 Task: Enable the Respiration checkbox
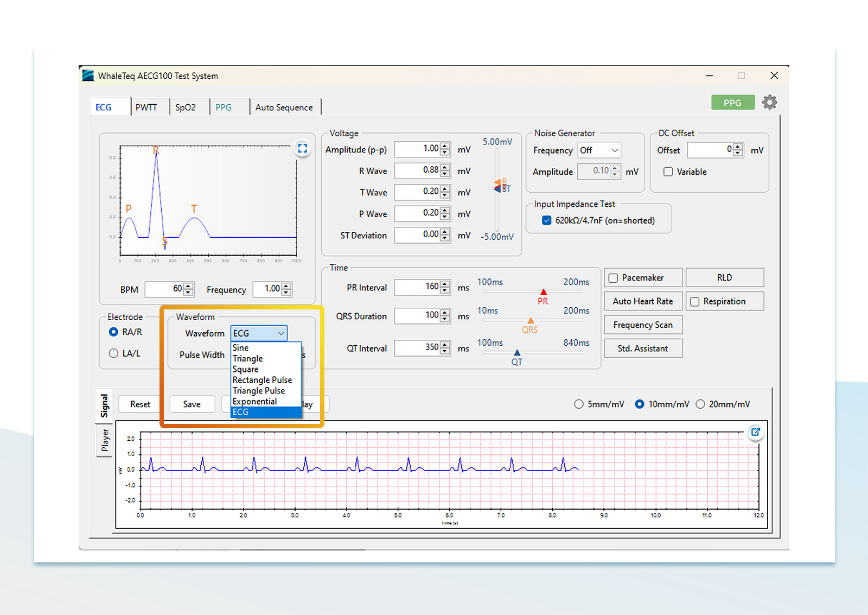pos(694,302)
